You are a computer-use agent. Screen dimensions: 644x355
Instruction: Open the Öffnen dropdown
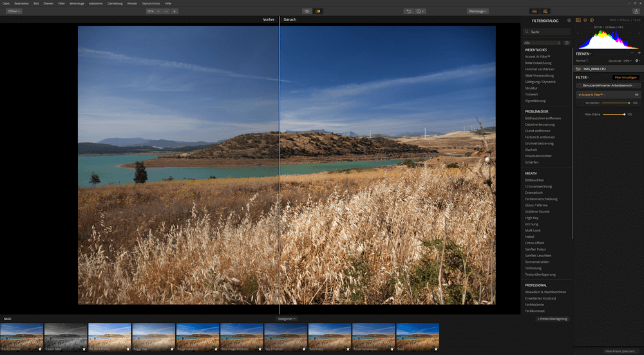(14, 11)
